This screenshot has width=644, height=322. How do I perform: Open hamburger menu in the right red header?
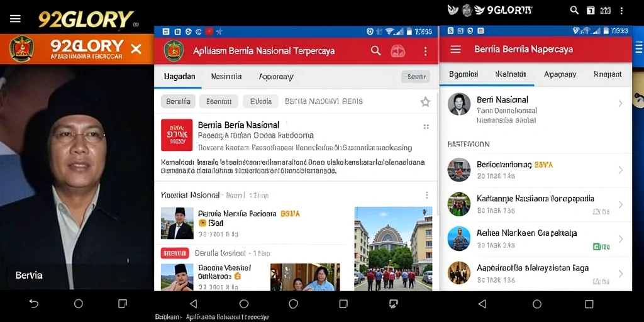pos(455,49)
